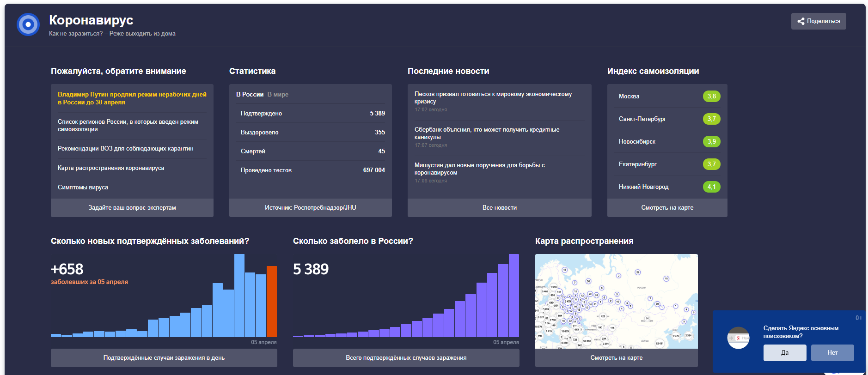868x375 pixels.
Task: Click Смотреть на карте under the spread map
Action: 617,358
